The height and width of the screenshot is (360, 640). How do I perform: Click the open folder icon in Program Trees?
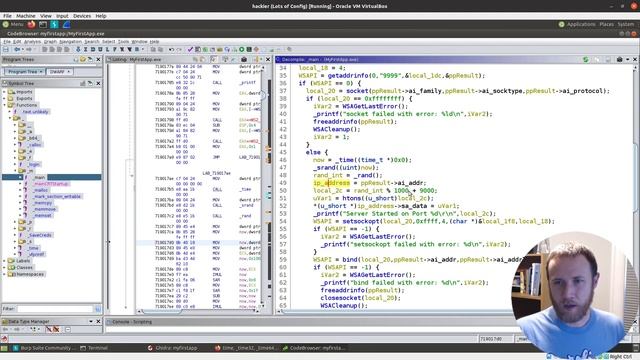pos(83,60)
